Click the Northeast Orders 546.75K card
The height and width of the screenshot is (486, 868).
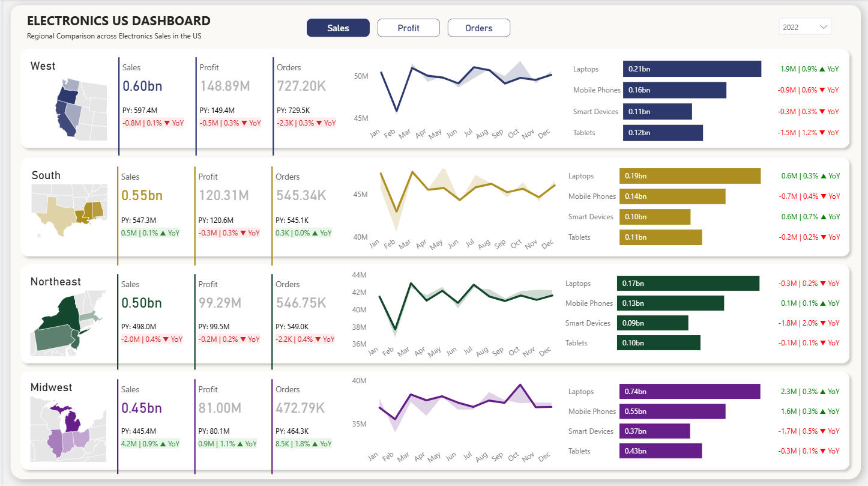(301, 303)
